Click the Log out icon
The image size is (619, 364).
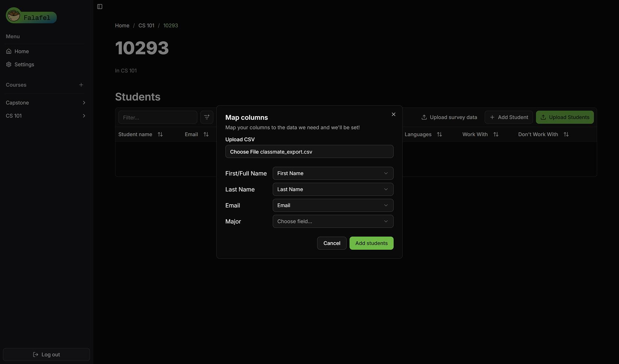click(x=35, y=354)
